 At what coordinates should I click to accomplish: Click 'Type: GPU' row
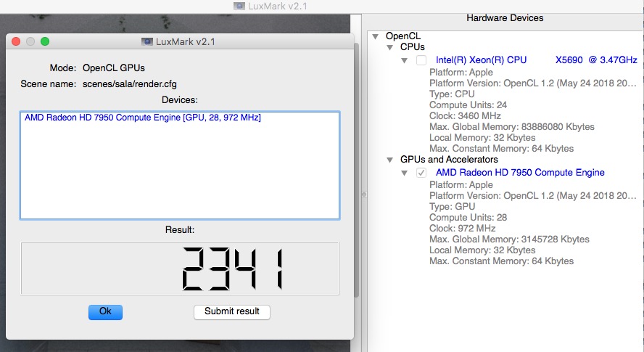(452, 206)
